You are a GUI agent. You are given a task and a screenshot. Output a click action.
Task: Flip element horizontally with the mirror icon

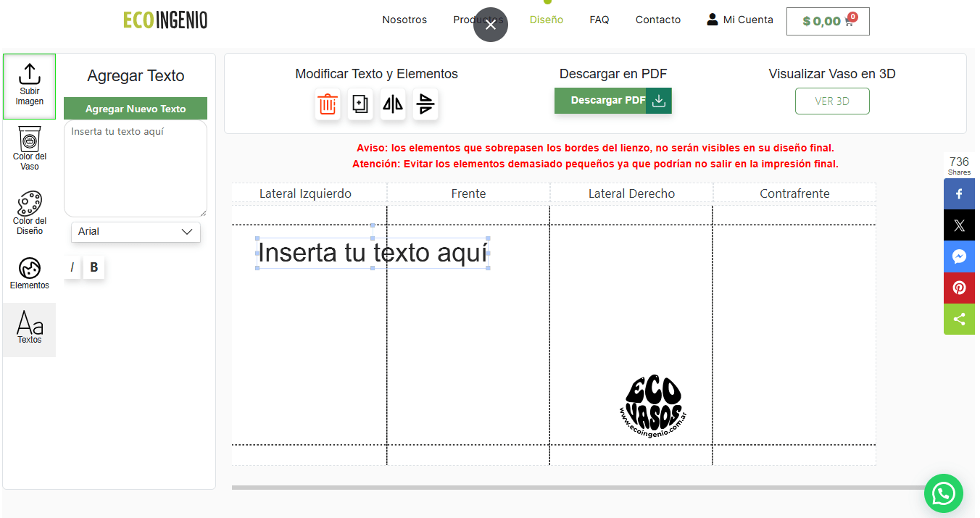pos(393,104)
